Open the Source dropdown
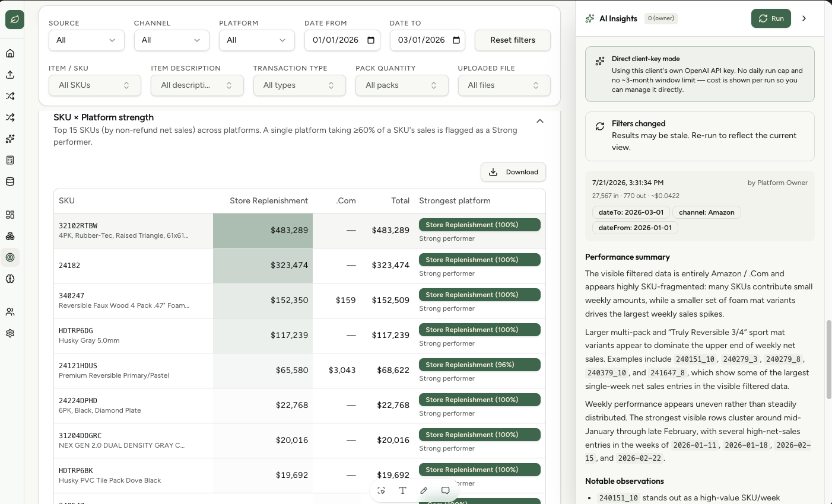The height and width of the screenshot is (504, 832). [87, 40]
